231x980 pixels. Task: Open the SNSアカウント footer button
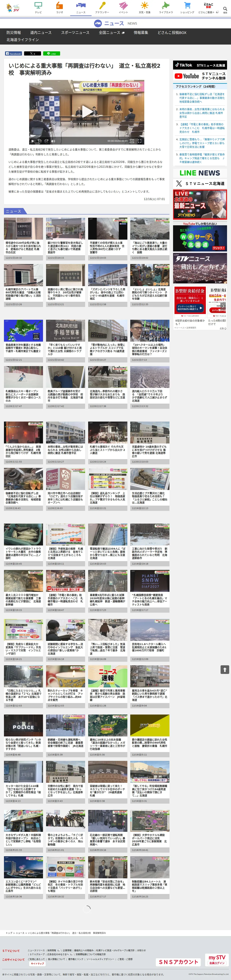tap(178, 962)
